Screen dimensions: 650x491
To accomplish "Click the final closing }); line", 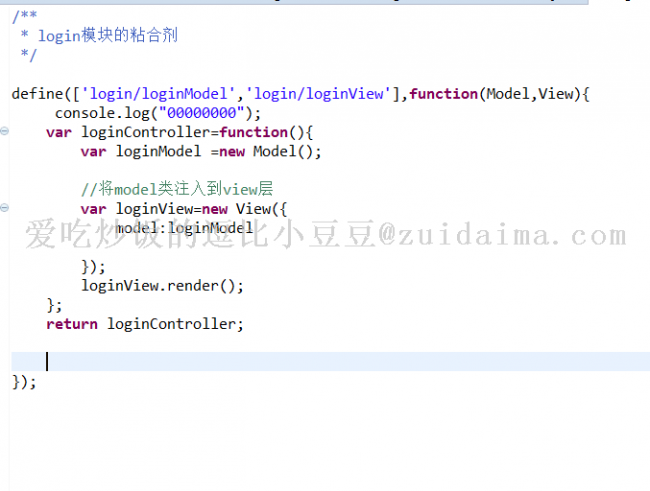I will click(x=24, y=382).
